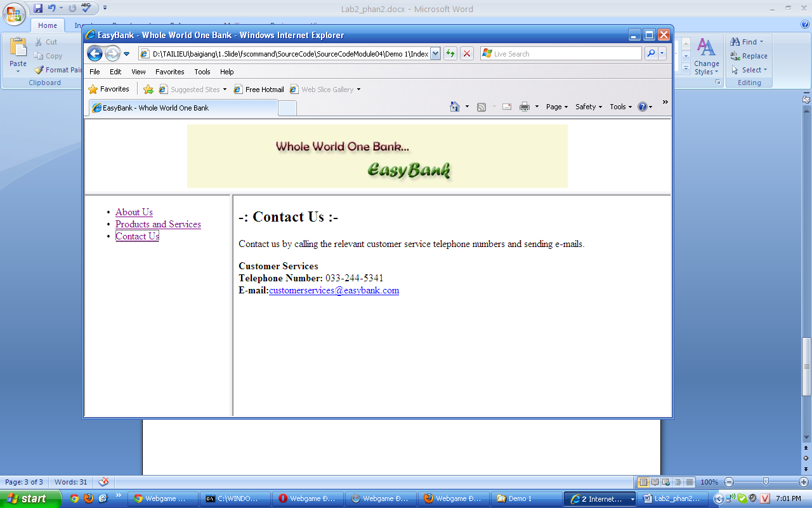Click the Paste icon in Word ribbon
Image resolution: width=812 pixels, height=508 pixels.
[x=18, y=52]
